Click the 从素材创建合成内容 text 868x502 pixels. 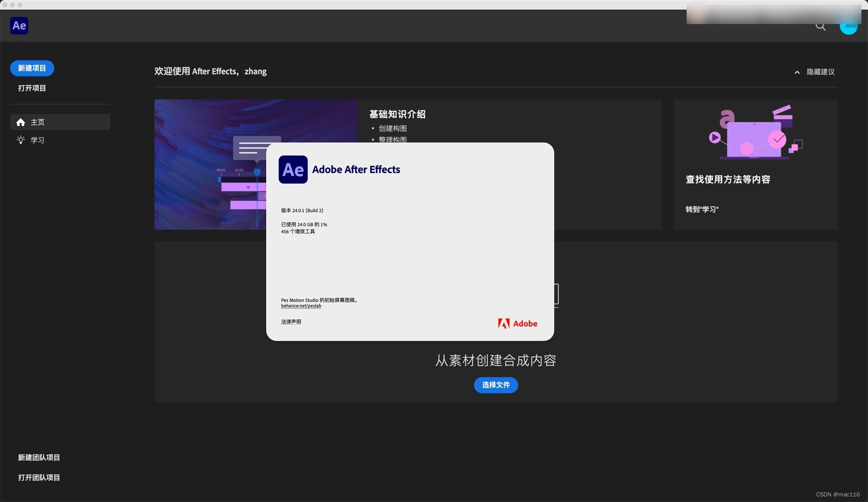coord(496,361)
